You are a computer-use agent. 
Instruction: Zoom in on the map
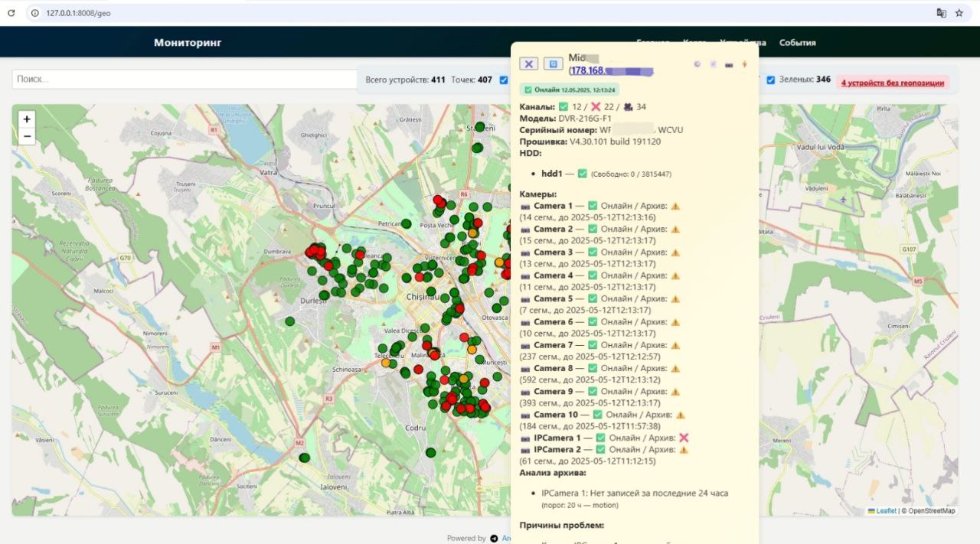[x=27, y=119]
